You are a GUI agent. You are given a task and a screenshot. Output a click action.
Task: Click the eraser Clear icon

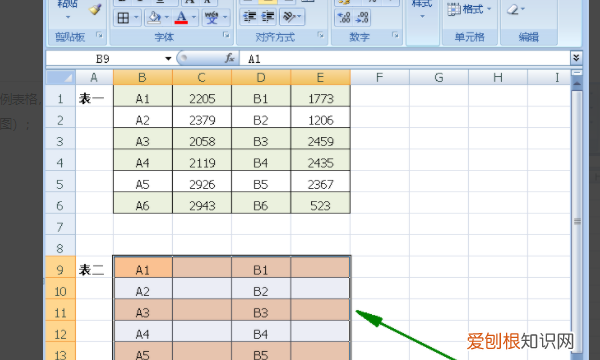click(x=512, y=9)
